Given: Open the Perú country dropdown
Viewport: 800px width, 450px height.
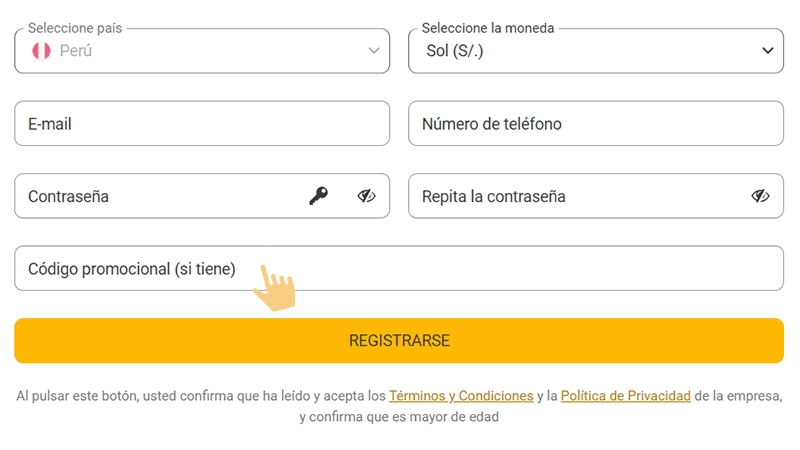Looking at the screenshot, I should 200,51.
